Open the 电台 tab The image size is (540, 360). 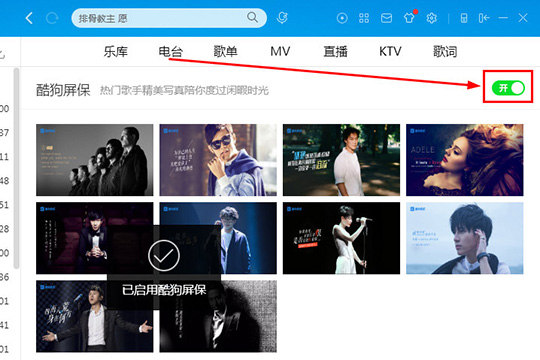(x=170, y=52)
